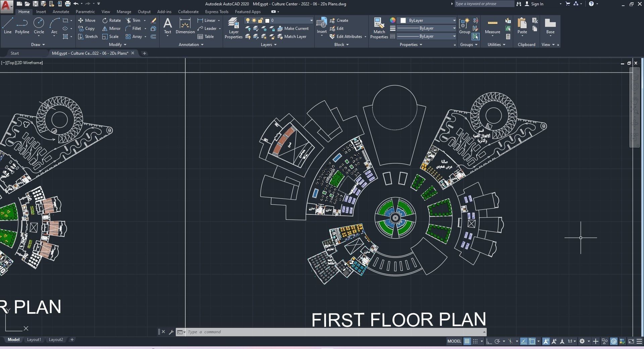Choose the Arc tool

point(54,26)
